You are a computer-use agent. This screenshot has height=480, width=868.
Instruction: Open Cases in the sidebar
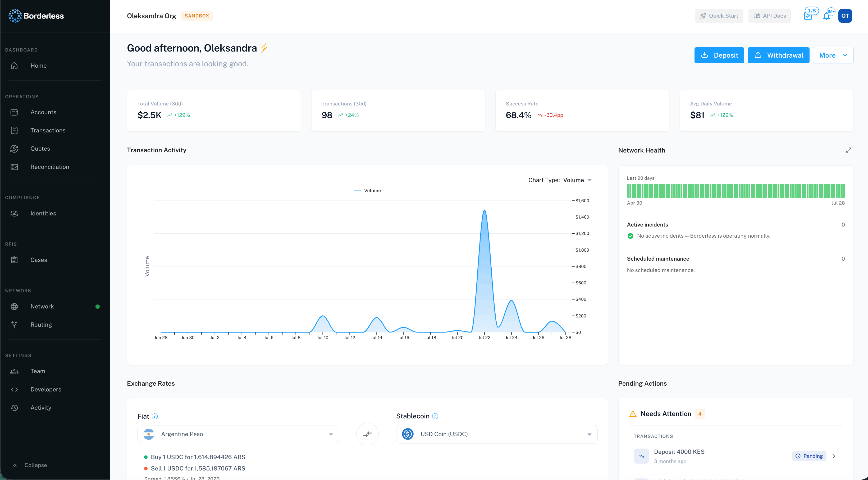39,260
